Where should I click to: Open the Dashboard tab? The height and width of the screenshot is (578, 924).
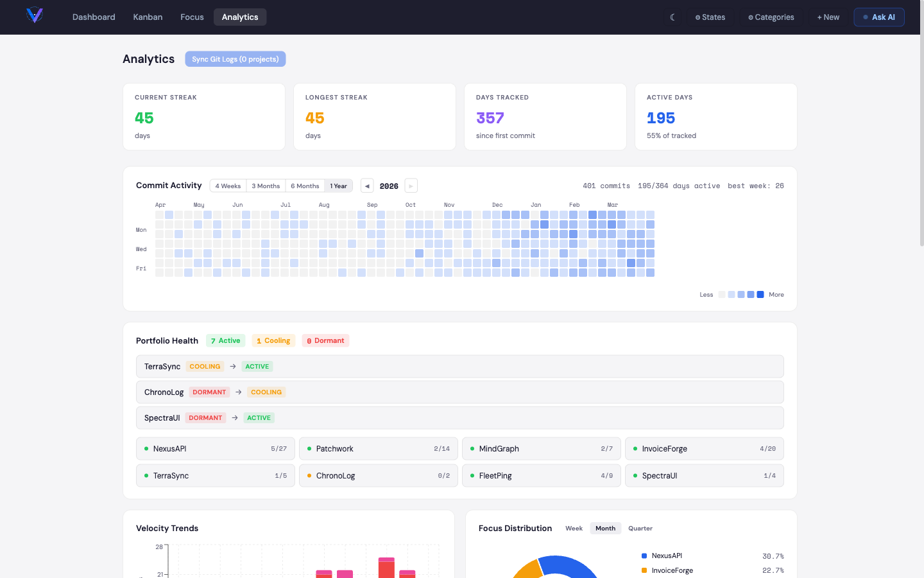[x=94, y=17]
